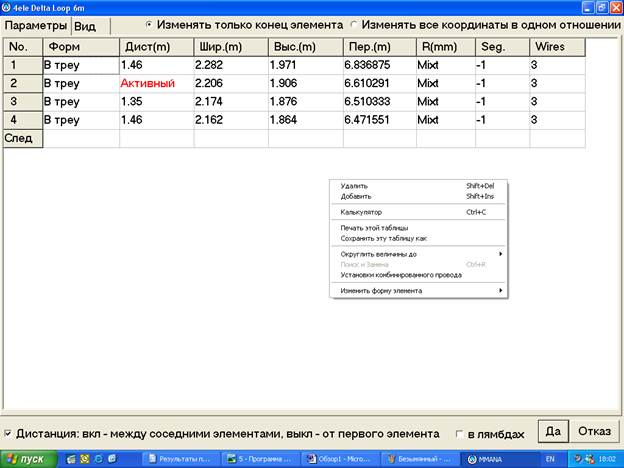624x468 pixels.
Task: Click perimeter cell 6.836875
Action: pos(380,65)
